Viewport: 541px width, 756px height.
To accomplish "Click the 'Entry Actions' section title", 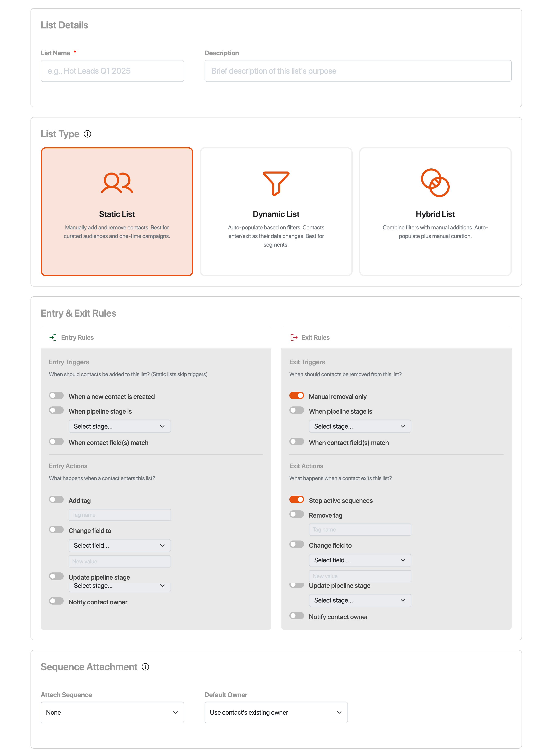I will tap(68, 466).
